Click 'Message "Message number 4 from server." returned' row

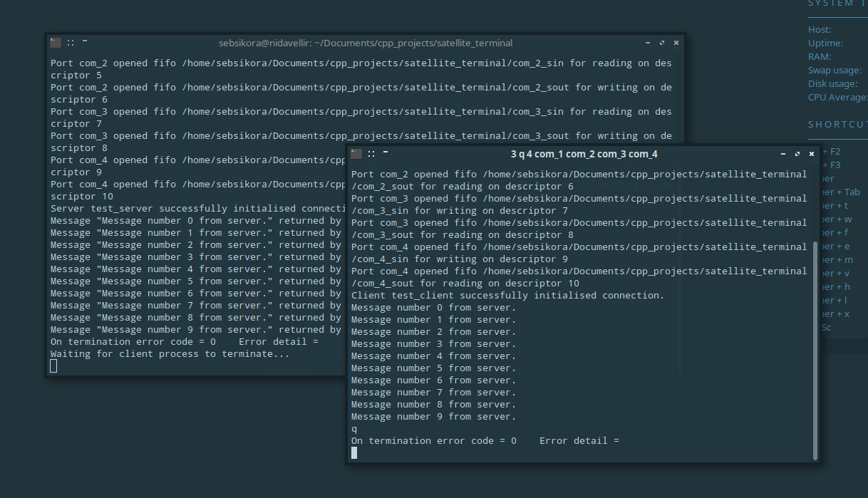tap(196, 269)
